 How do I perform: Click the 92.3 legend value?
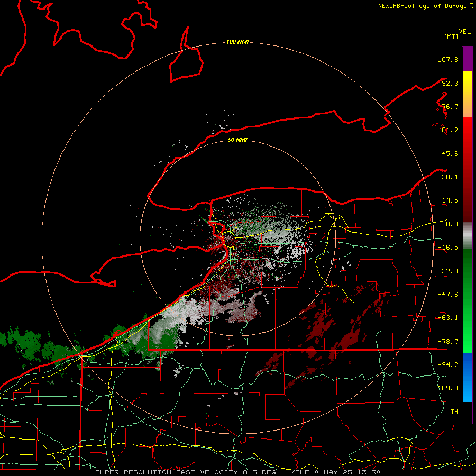coord(450,83)
